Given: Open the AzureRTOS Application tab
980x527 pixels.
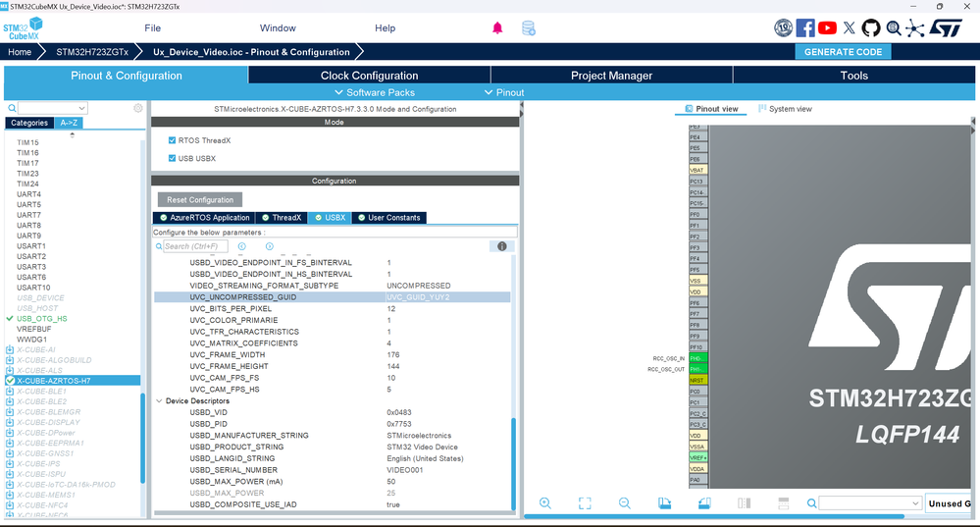Looking at the screenshot, I should (x=204, y=218).
